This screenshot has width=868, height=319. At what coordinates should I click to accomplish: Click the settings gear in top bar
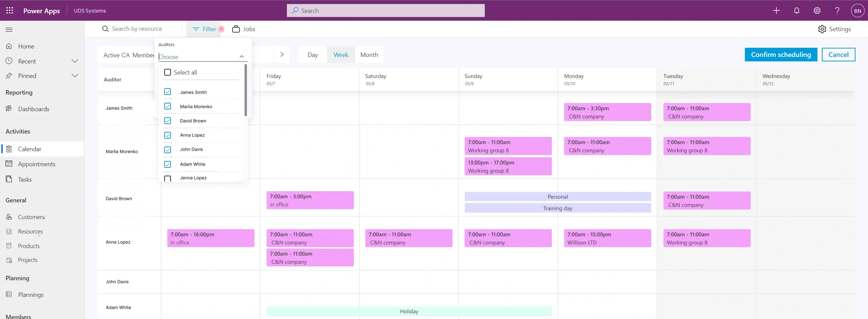click(817, 11)
